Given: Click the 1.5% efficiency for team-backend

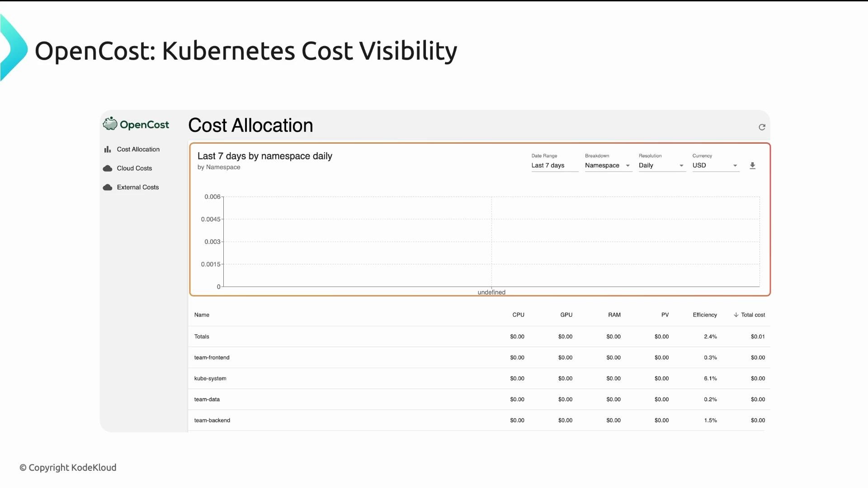Looking at the screenshot, I should [x=710, y=420].
